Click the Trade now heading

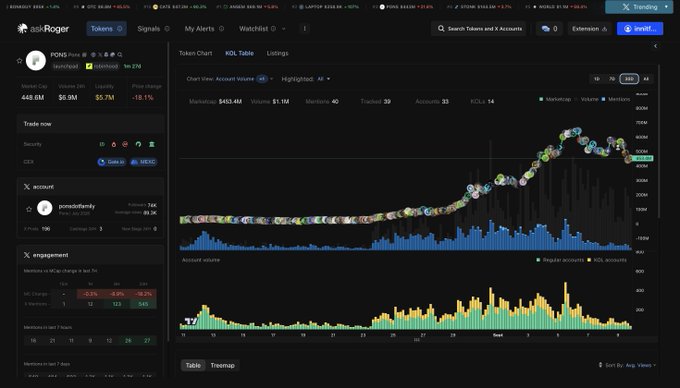coord(37,124)
